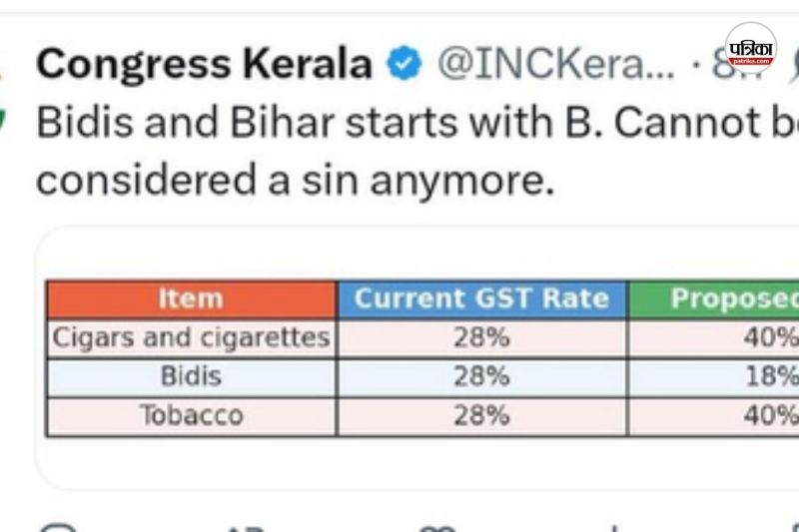Open the Congress Kerala profile name
Viewport: 799px width, 532px height.
(x=205, y=66)
